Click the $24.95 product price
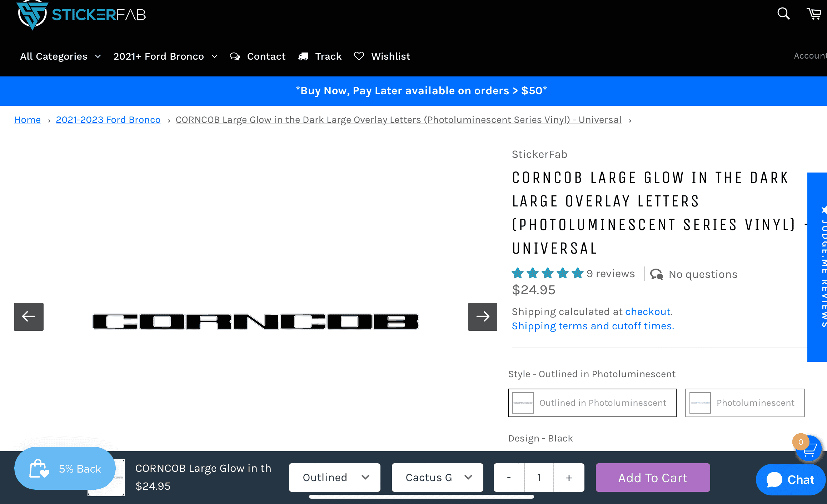Screen dimensions: 827x504 (x=534, y=290)
